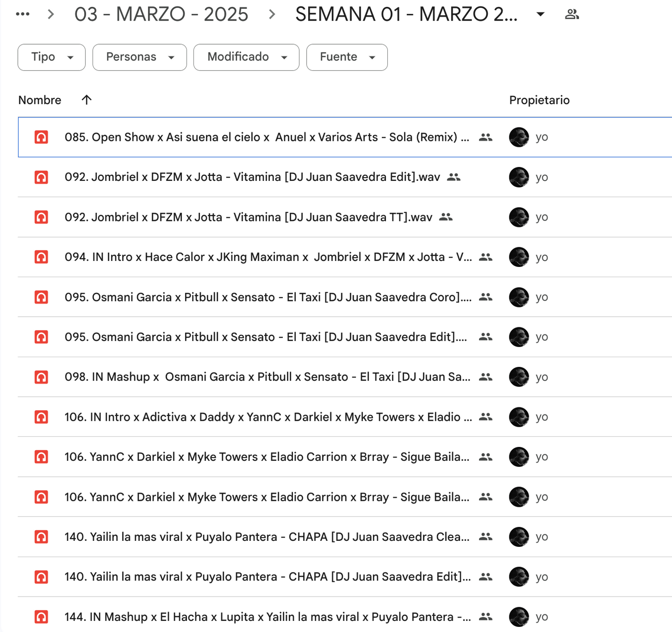Image resolution: width=672 pixels, height=632 pixels.
Task: Toggle the Nombre ascending sort arrow
Action: [86, 100]
